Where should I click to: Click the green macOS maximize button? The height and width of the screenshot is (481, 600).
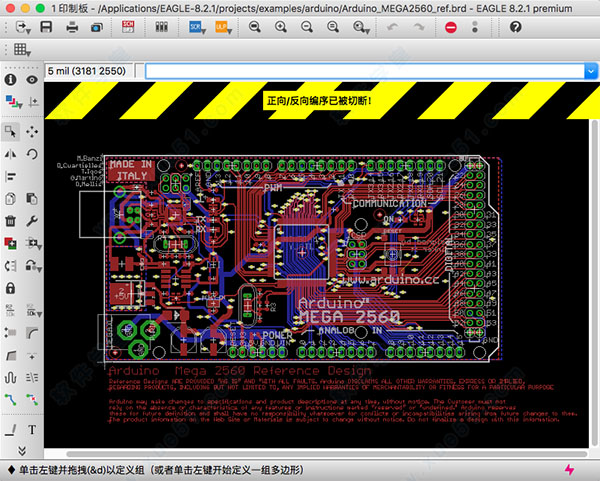point(40,8)
